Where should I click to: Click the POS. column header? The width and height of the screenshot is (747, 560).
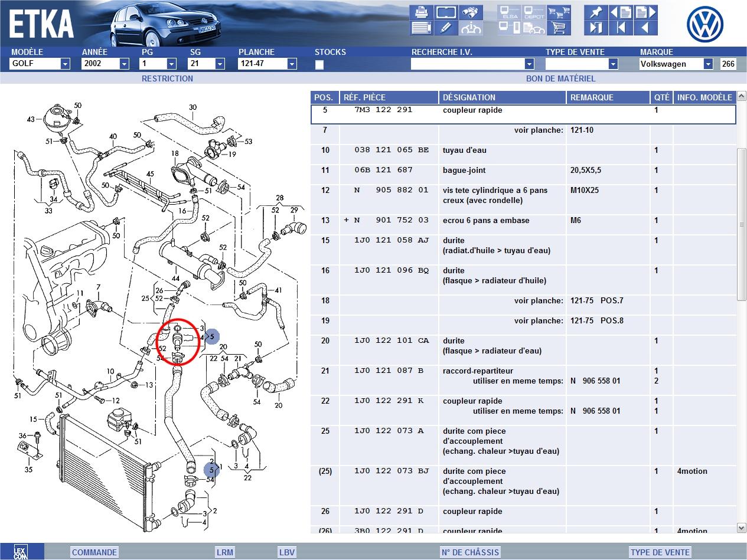click(325, 97)
